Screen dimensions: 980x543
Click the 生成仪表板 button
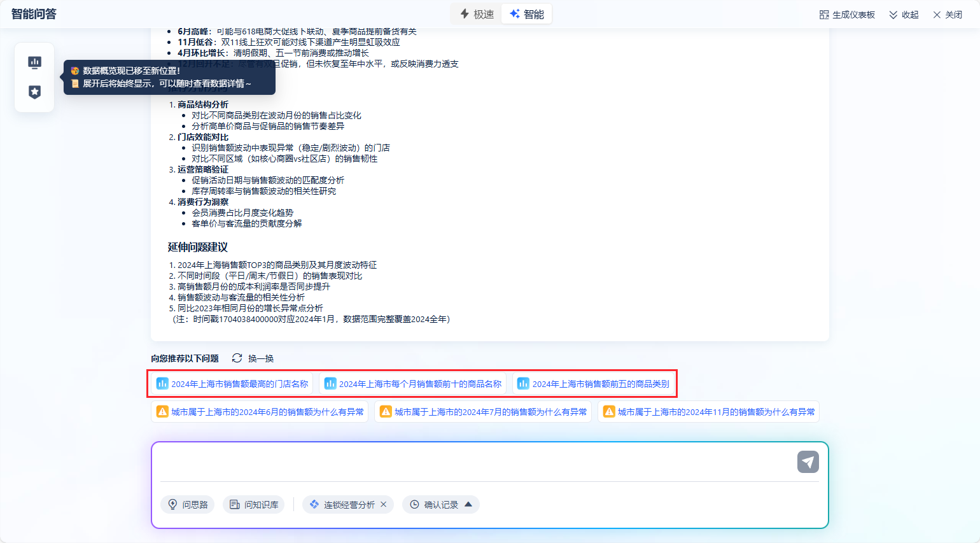click(x=847, y=15)
